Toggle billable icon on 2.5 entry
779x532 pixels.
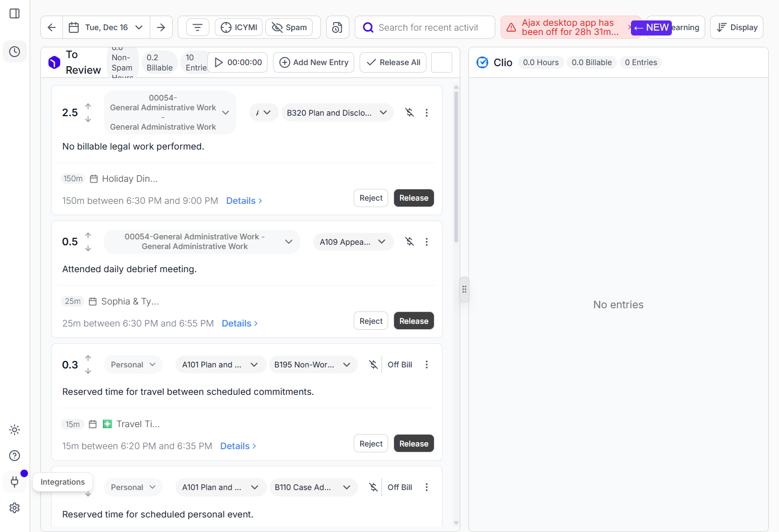pos(410,113)
